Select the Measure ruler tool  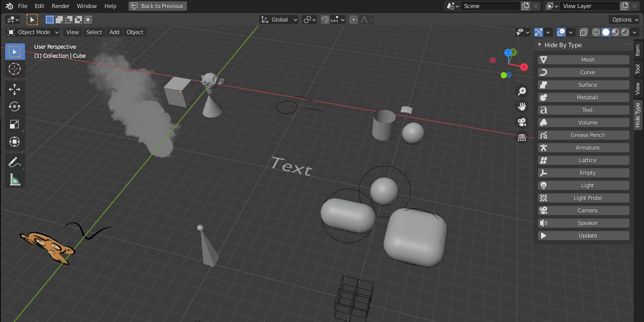click(x=14, y=180)
